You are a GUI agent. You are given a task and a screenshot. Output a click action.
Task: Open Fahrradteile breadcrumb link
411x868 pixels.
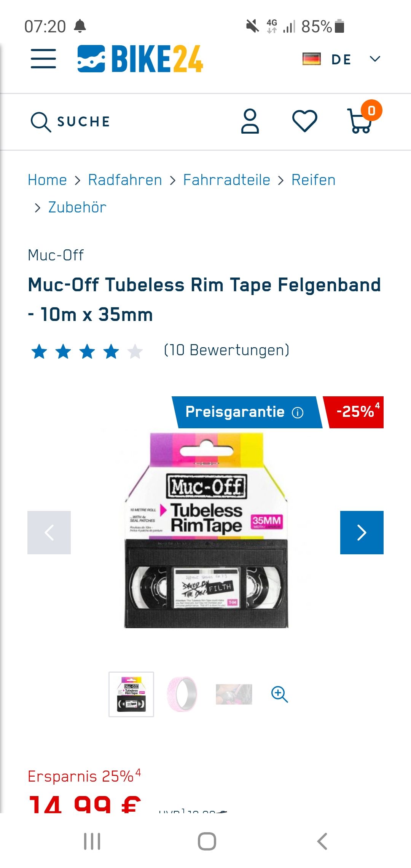tap(227, 180)
